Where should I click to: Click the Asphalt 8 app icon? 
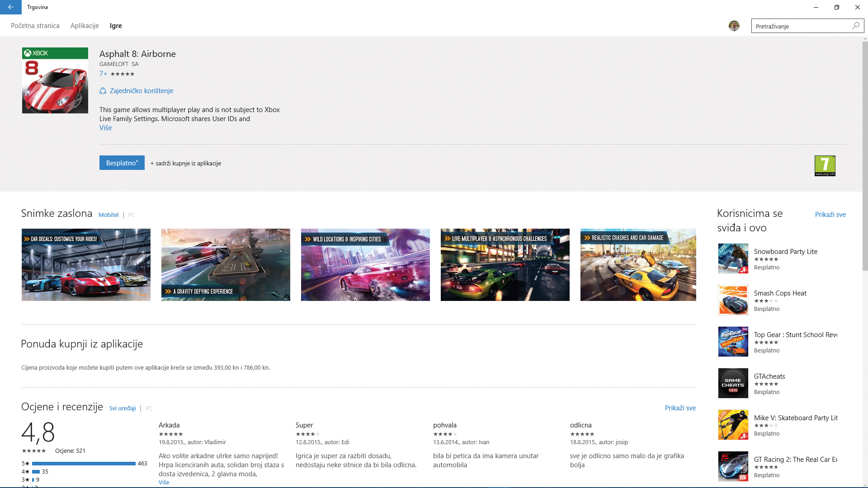click(55, 80)
